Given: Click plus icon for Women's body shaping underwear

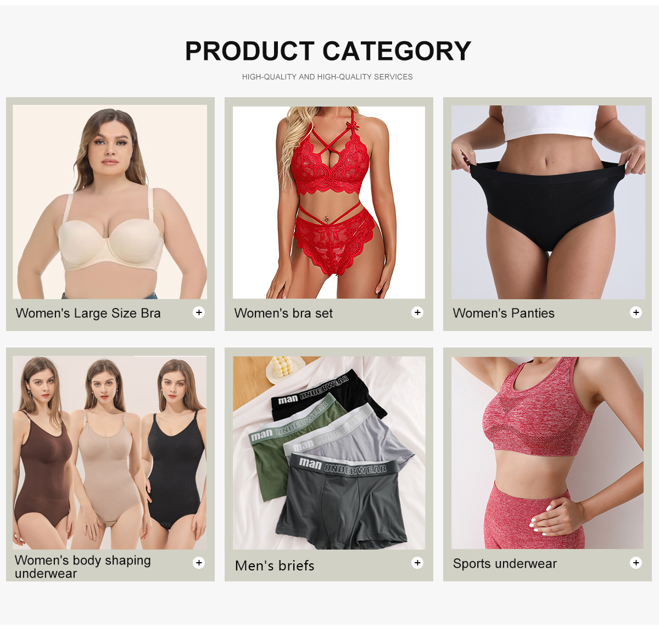Looking at the screenshot, I should pos(199,563).
